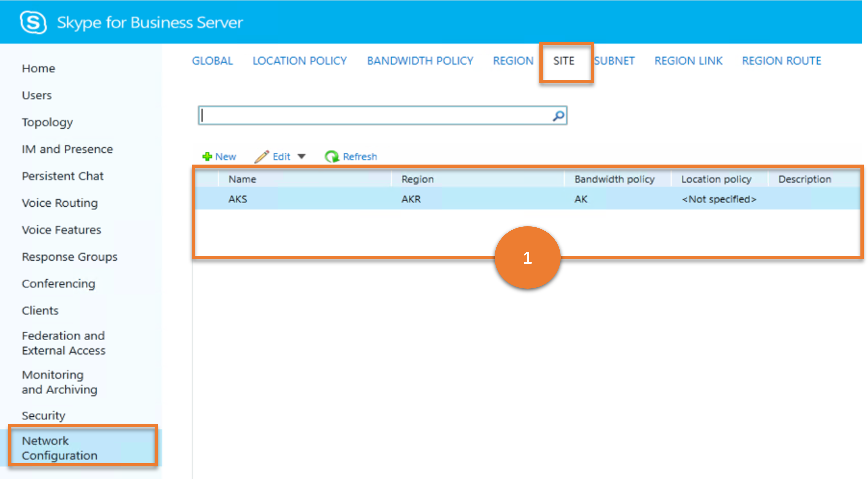Open Users in the left navigation
This screenshot has width=868, height=479.
37,95
